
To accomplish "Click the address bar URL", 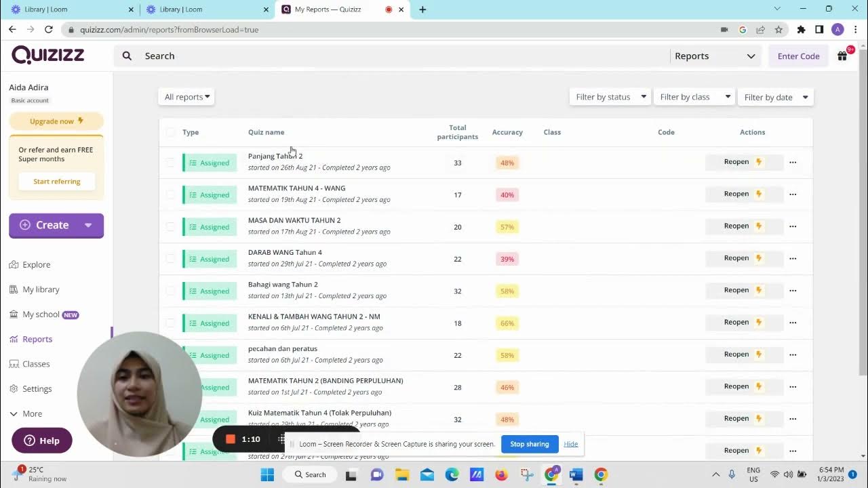I will [169, 30].
